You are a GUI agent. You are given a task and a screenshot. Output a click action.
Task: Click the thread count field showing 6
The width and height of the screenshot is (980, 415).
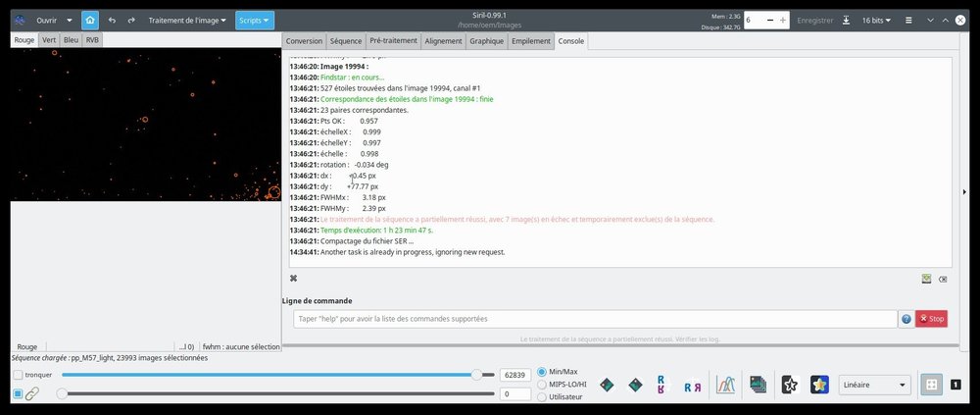tap(754, 20)
